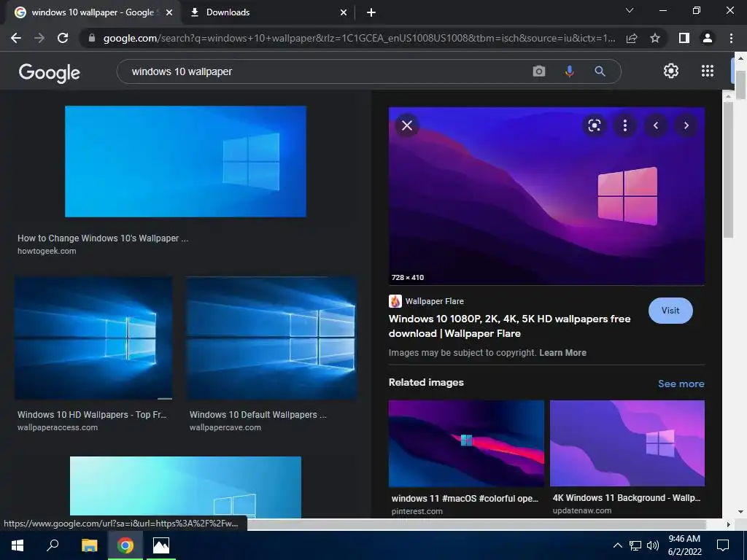Viewport: 747px width, 560px height.
Task: Show previous image in preview
Action: [x=656, y=125]
